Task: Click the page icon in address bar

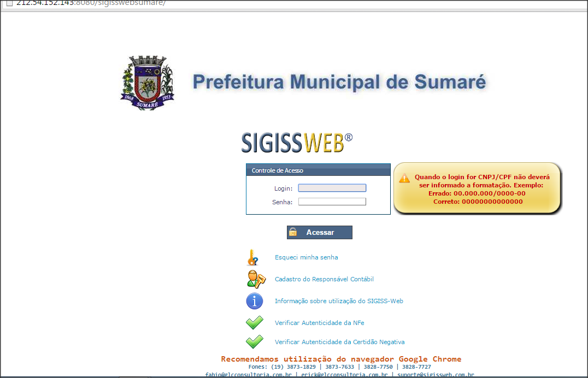Action: coord(10,3)
